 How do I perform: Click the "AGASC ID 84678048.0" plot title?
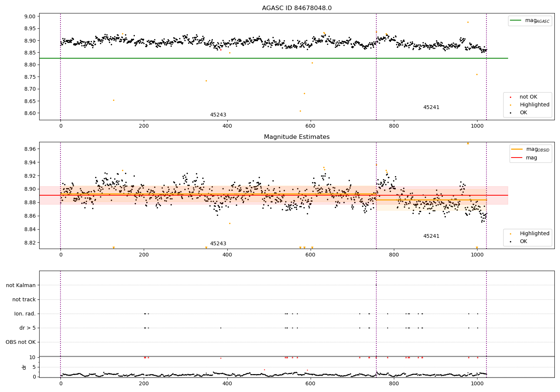(297, 8)
